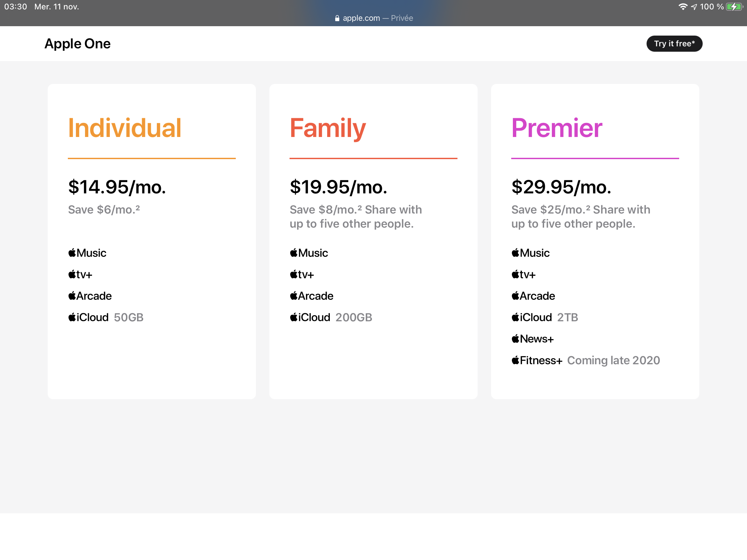Click the Apple tv+ logo in Family plan
Viewport: 747px width, 560px height.
click(302, 274)
